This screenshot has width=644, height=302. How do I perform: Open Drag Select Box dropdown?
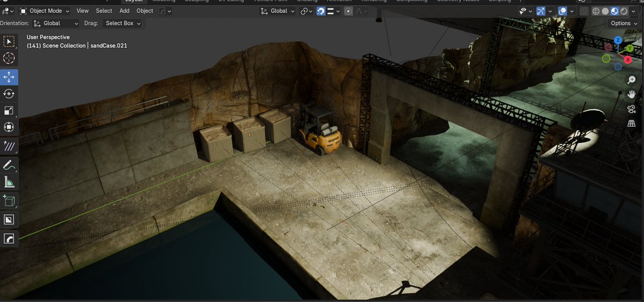coord(122,23)
